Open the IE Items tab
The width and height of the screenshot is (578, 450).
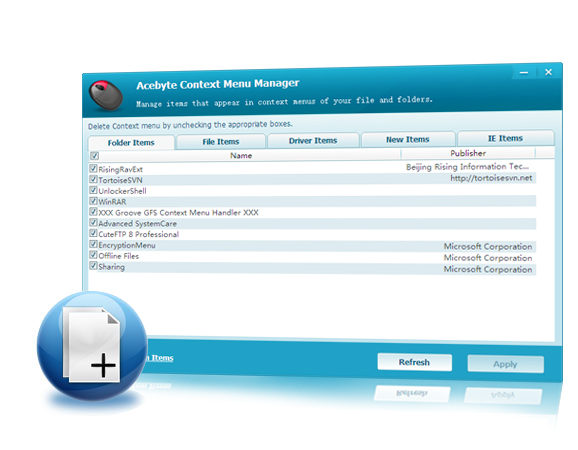click(x=505, y=138)
